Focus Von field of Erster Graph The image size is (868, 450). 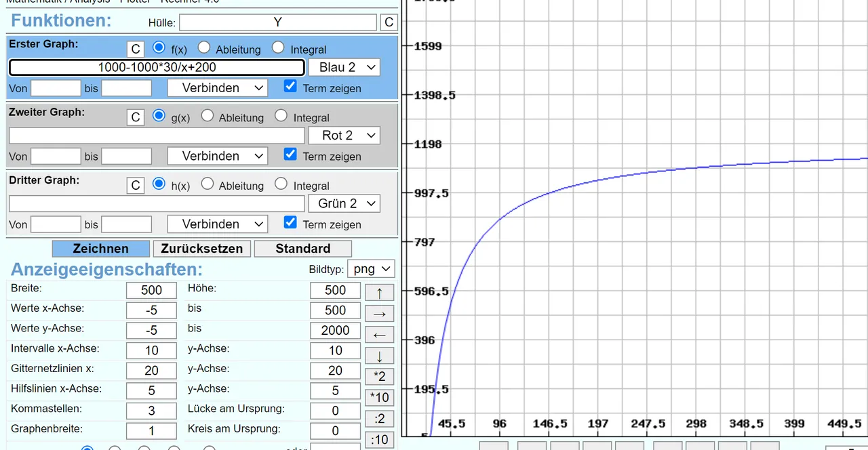[56, 88]
